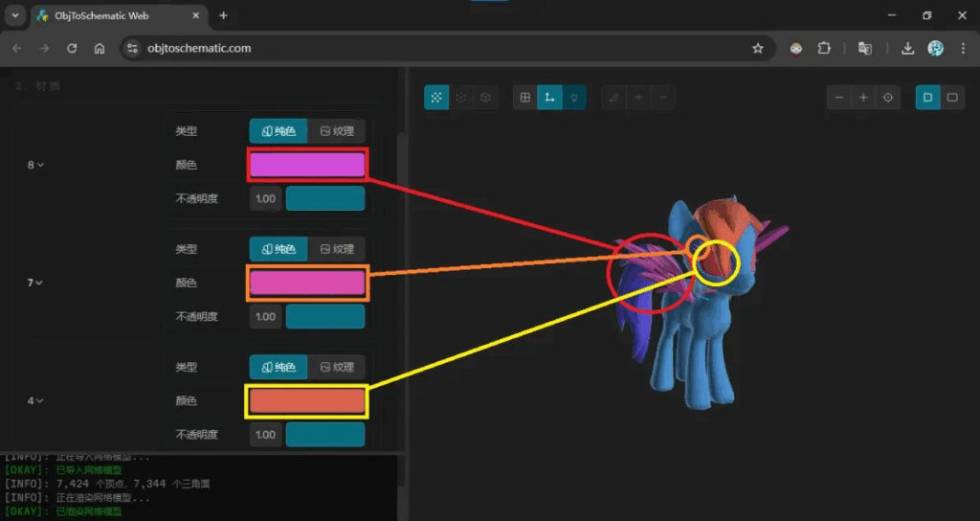Image resolution: width=980 pixels, height=521 pixels.
Task: Toggle the grid display button
Action: point(525,98)
